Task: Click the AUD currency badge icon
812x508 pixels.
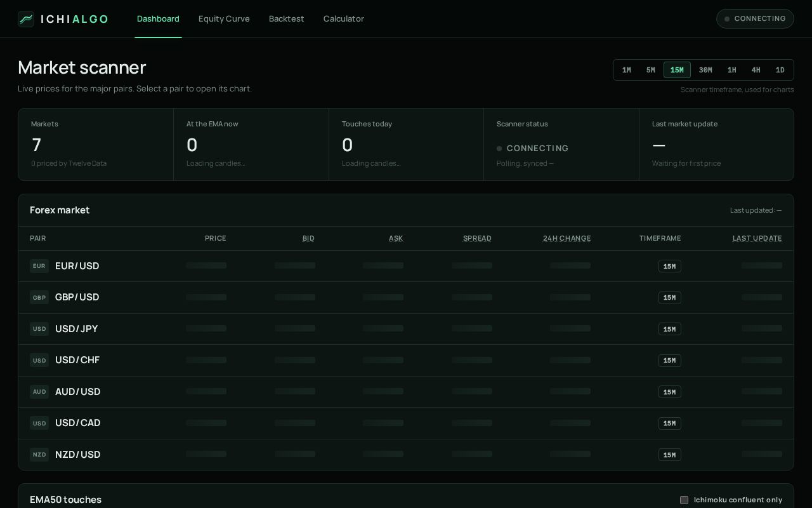Action: (39, 392)
